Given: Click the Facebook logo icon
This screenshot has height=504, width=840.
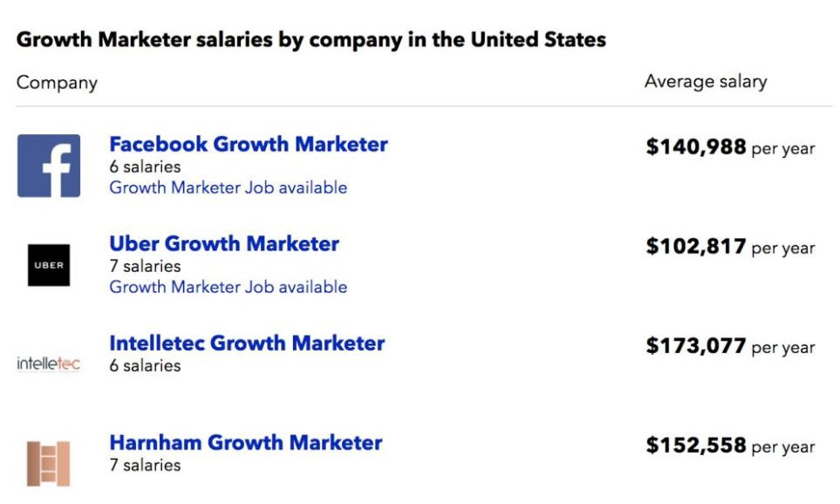Looking at the screenshot, I should [49, 166].
